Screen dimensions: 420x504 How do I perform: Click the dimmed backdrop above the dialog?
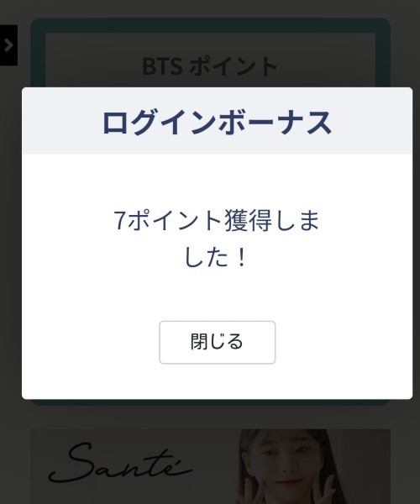point(209,8)
